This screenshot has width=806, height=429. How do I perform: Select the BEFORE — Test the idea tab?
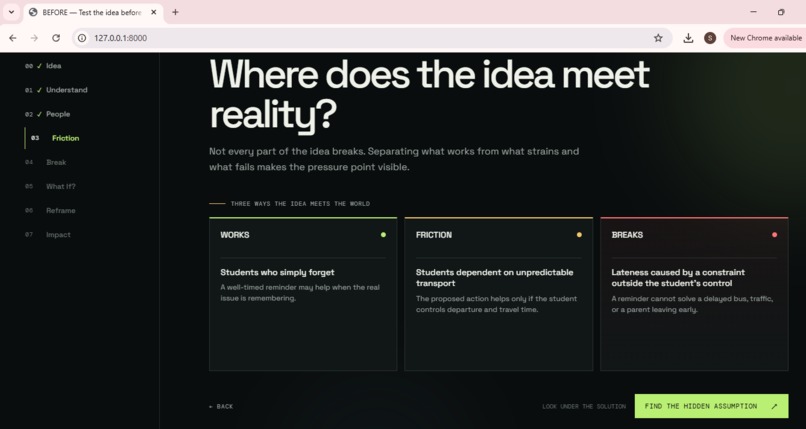point(93,12)
